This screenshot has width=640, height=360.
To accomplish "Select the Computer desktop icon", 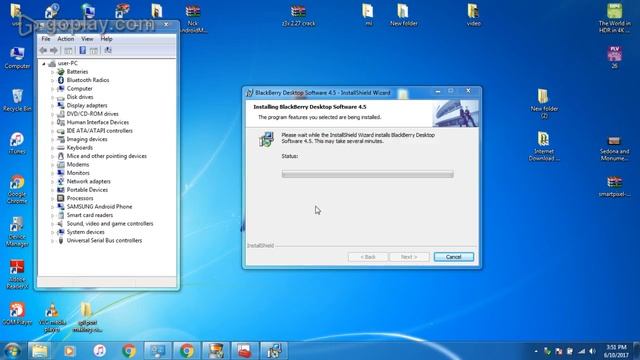I will (17, 58).
